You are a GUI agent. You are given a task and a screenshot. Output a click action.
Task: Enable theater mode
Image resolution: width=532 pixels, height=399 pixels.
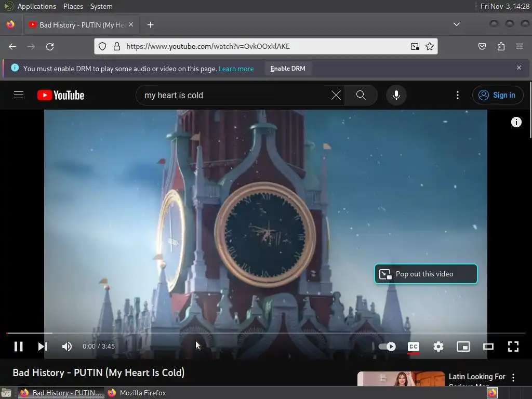pyautogui.click(x=488, y=347)
